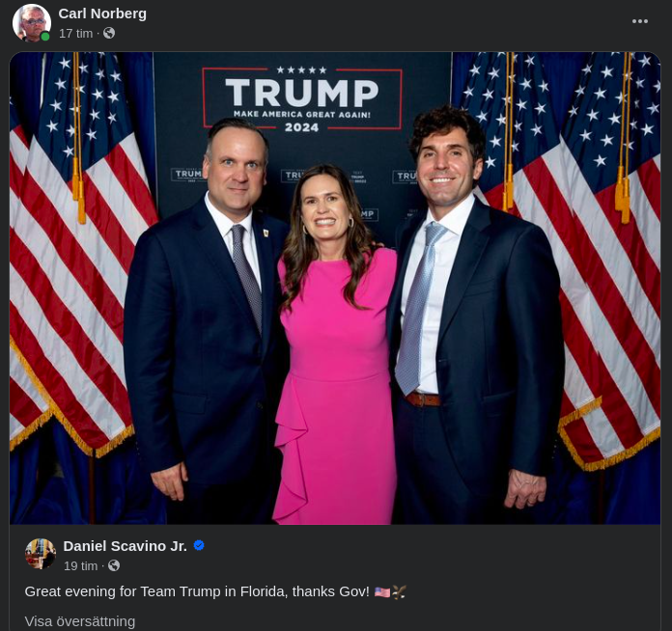The width and height of the screenshot is (672, 631).
Task: Click the globe audience icon beside "17 tim"
Action: pyautogui.click(x=109, y=33)
